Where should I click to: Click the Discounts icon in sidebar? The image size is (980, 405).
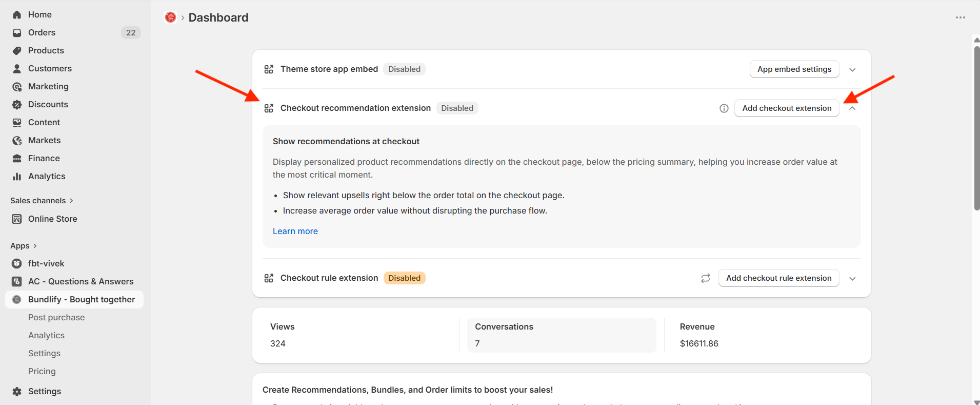[x=17, y=105]
